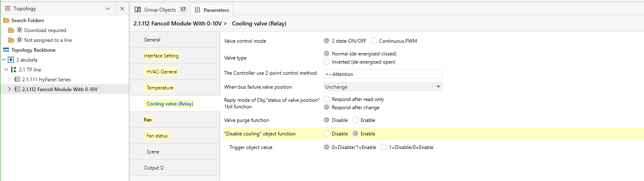Expand the 2.1.111 HyPanel Series device
The image size is (644, 181).
(x=9, y=80)
